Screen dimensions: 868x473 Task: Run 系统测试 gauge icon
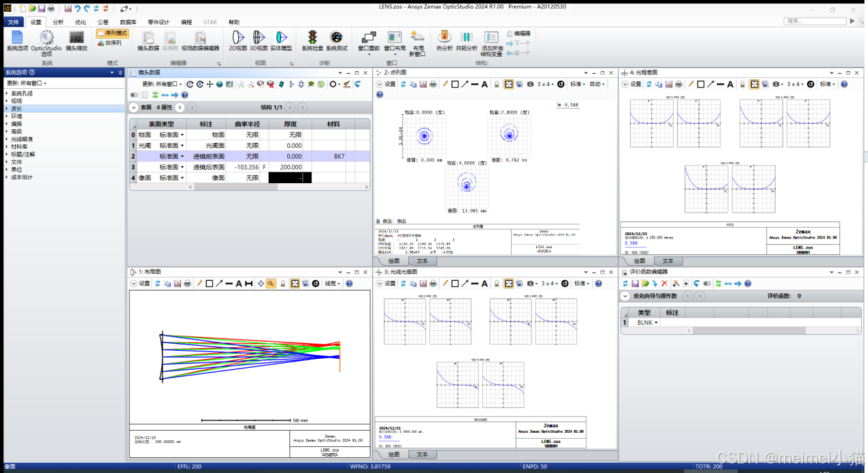pyautogui.click(x=336, y=41)
